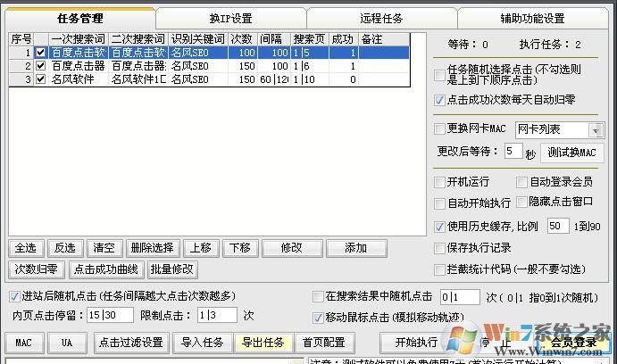Viewport: 617px width, 364px height.
Task: Toggle 进站后随机点击 checkbox
Action: coord(14,296)
